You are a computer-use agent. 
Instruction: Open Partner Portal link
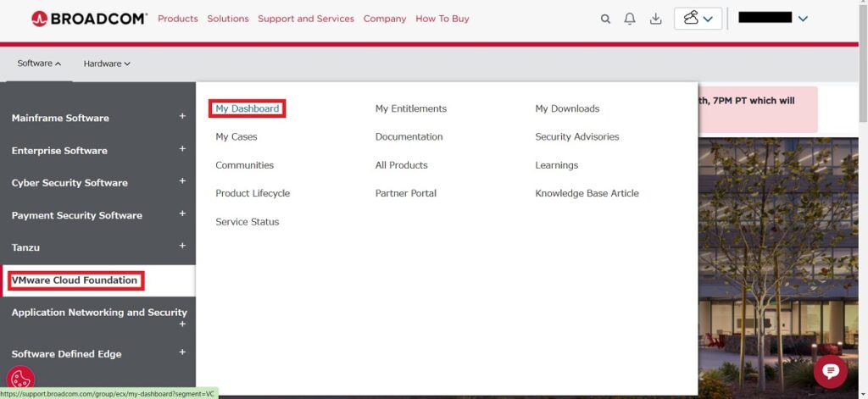coord(406,193)
